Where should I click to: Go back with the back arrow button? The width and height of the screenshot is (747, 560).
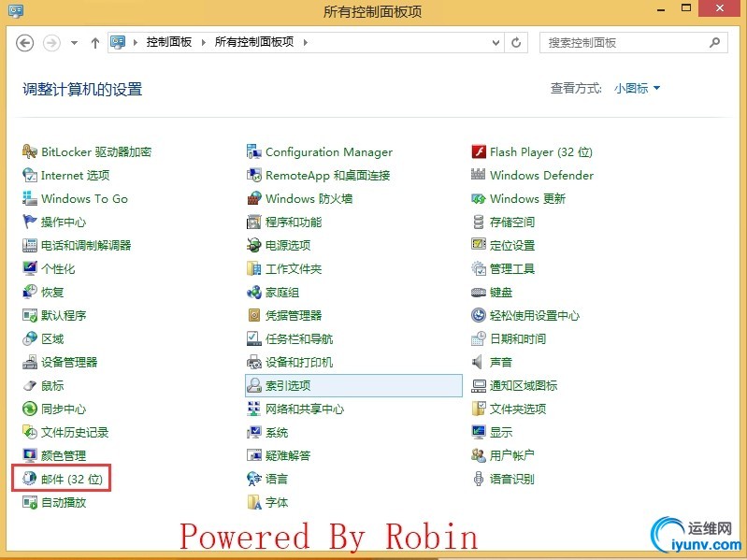[x=24, y=43]
